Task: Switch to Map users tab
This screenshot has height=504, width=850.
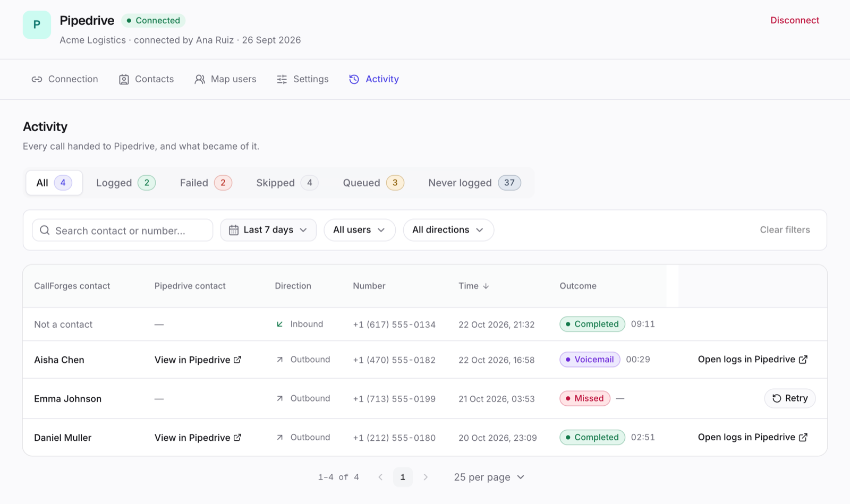Action: pyautogui.click(x=225, y=79)
